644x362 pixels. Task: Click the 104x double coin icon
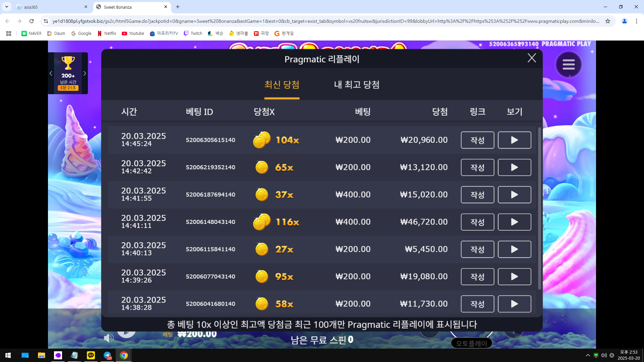262,140
